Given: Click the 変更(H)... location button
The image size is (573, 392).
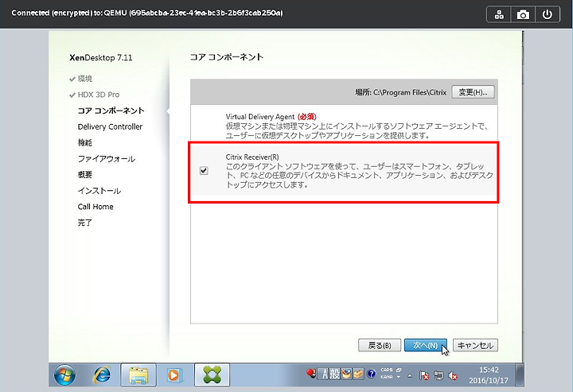Looking at the screenshot, I should click(474, 92).
